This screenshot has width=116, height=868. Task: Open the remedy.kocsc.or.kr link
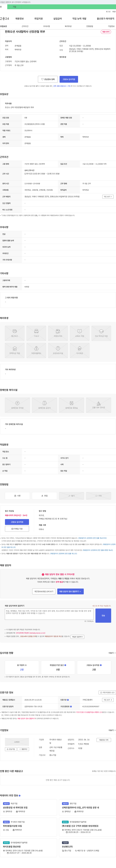31,633
